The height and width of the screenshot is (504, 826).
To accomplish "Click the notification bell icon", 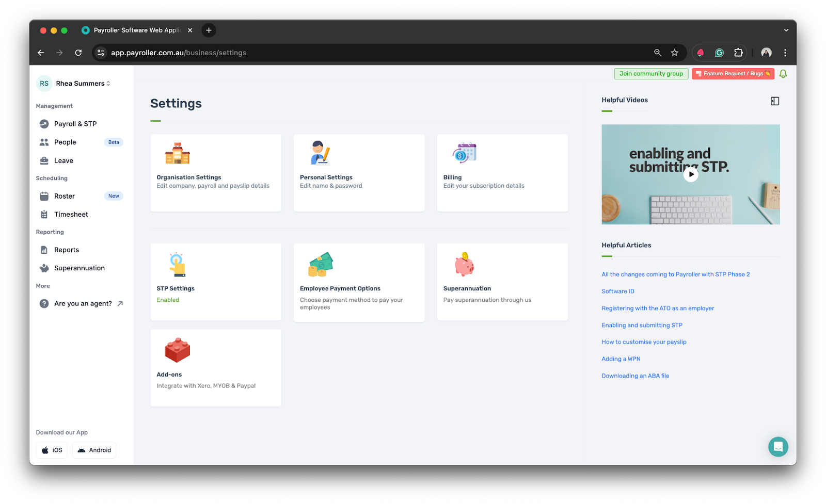I will 783,74.
